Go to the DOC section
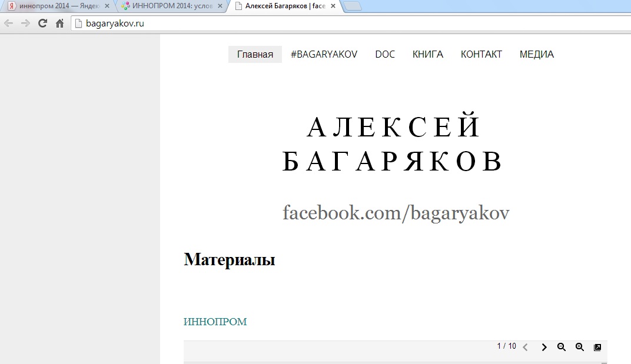Screen dimensions: 631x364 point(385,54)
